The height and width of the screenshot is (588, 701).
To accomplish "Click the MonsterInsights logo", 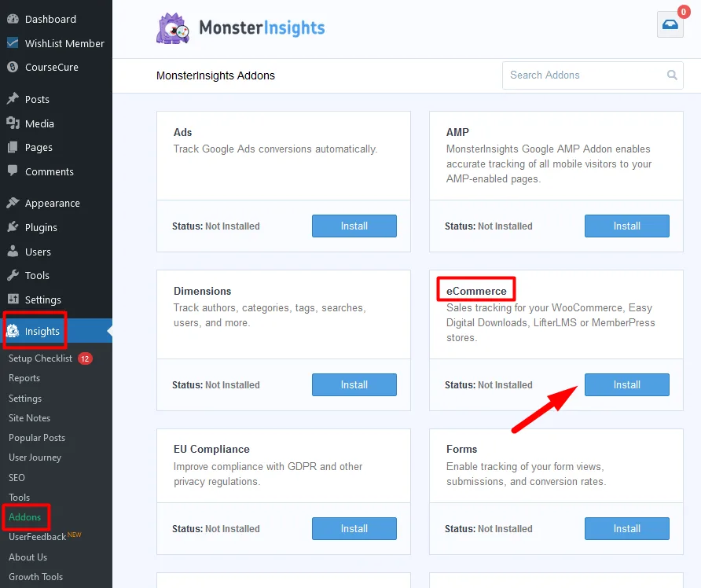I will coord(240,28).
